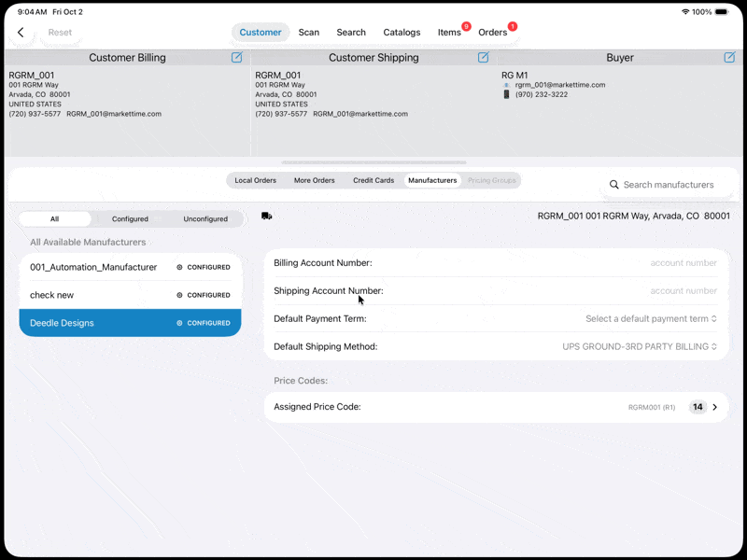Show All manufacturers filter
Screen dimensions: 747x560
pos(55,219)
